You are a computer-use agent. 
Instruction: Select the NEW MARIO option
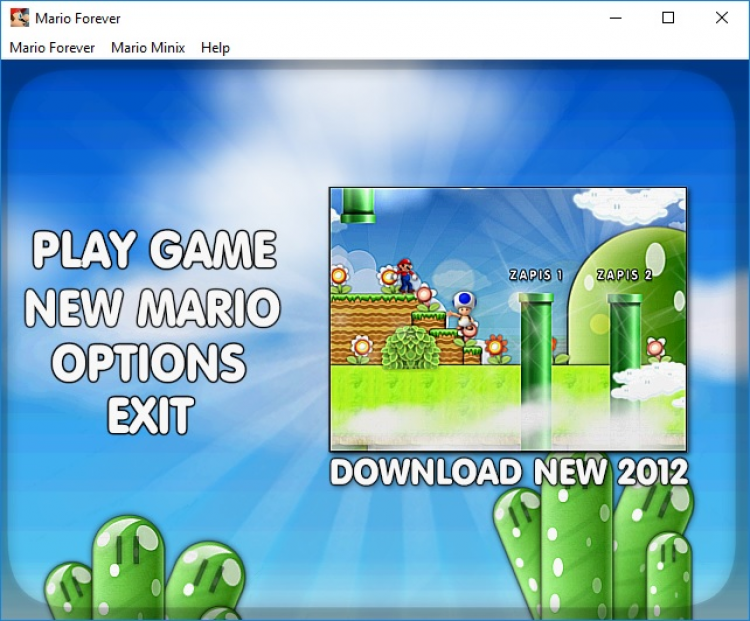152,307
